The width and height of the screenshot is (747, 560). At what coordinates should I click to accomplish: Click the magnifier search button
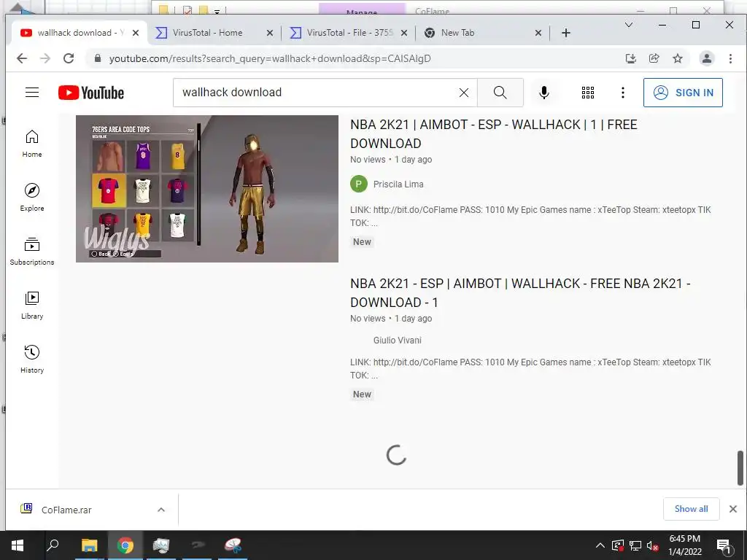tap(500, 93)
